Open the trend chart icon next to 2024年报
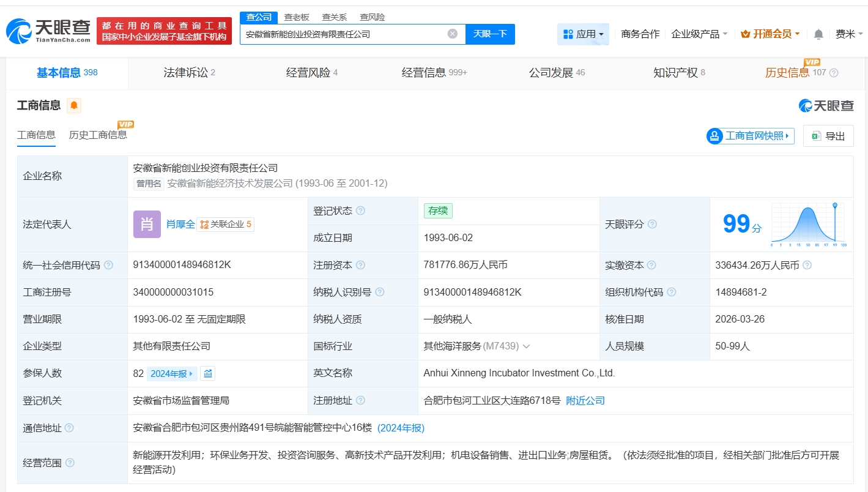Viewport: 868px width, 492px height. [x=208, y=373]
